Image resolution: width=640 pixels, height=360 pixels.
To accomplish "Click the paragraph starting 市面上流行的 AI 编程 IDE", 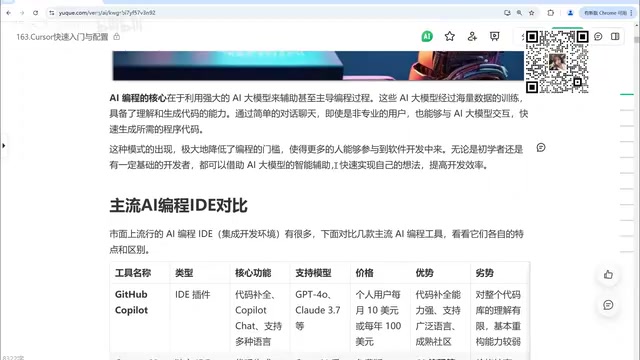I will click(x=316, y=242).
